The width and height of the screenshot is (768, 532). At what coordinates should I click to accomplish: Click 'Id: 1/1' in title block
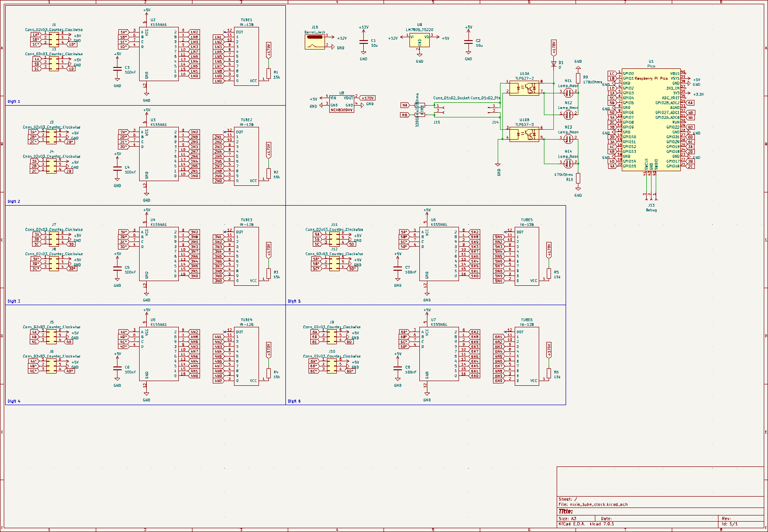pos(730,524)
